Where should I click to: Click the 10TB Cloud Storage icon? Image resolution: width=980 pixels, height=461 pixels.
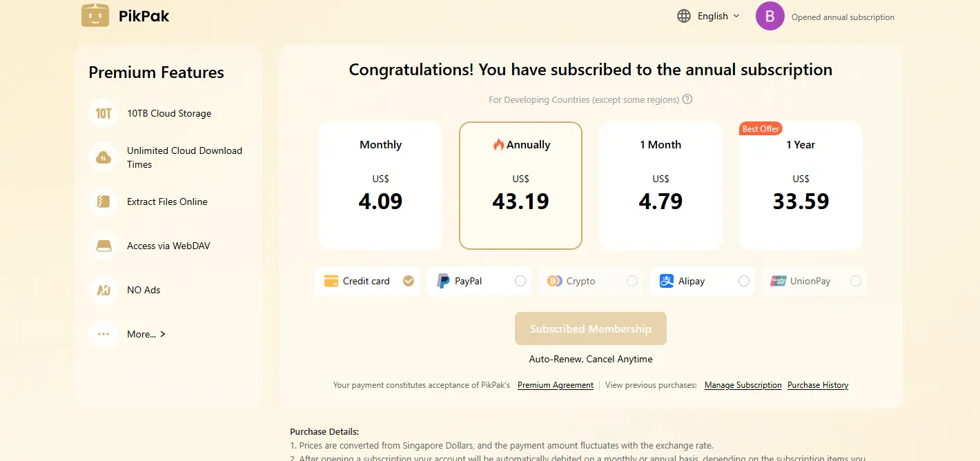(104, 113)
